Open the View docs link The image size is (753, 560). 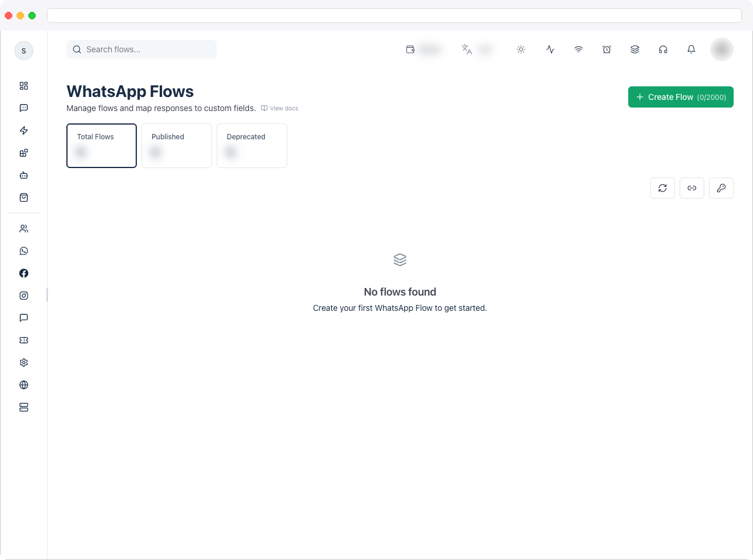(x=280, y=108)
